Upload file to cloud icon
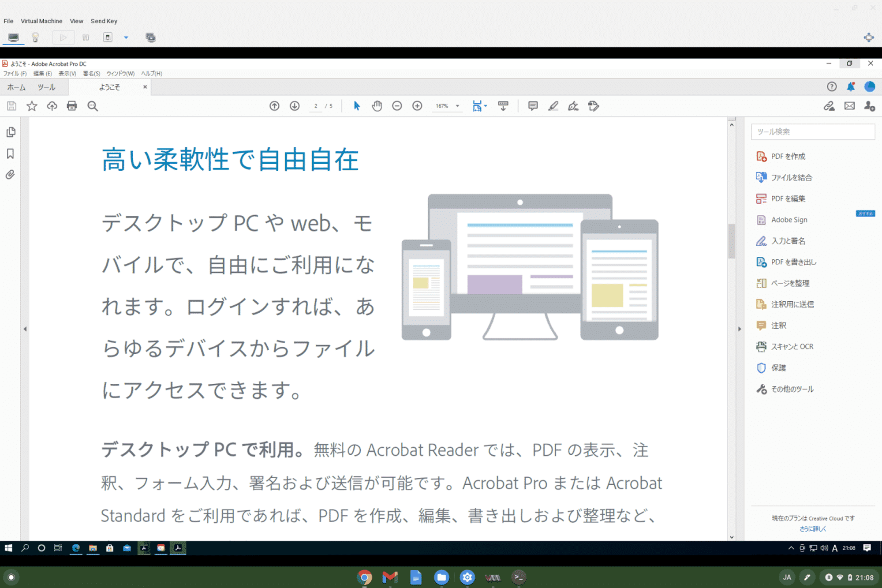The width and height of the screenshot is (882, 588). pos(52,106)
